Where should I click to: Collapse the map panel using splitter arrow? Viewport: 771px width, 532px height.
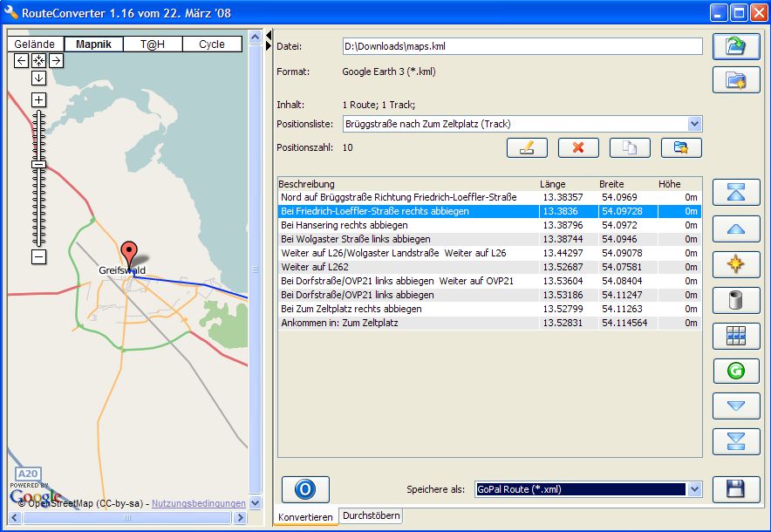coord(269,34)
